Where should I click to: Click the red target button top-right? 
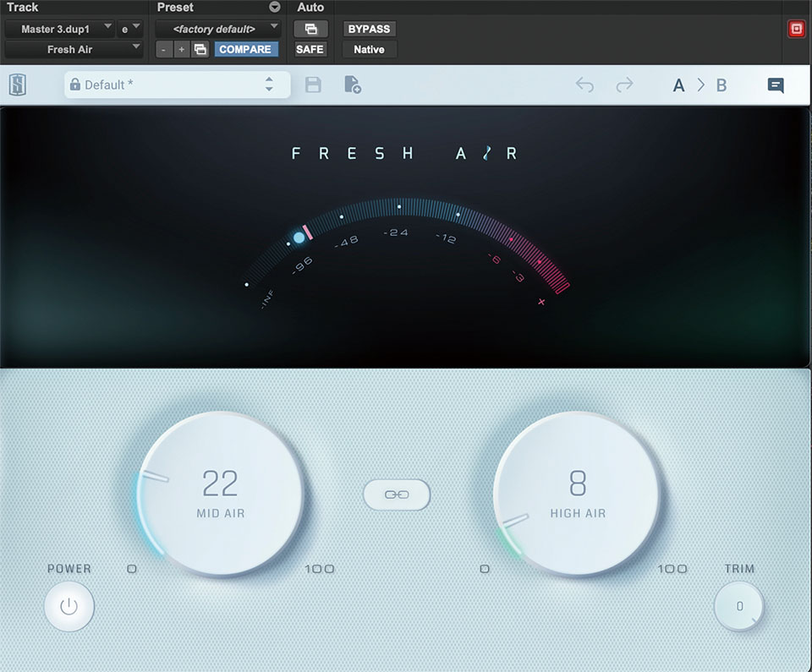click(797, 29)
